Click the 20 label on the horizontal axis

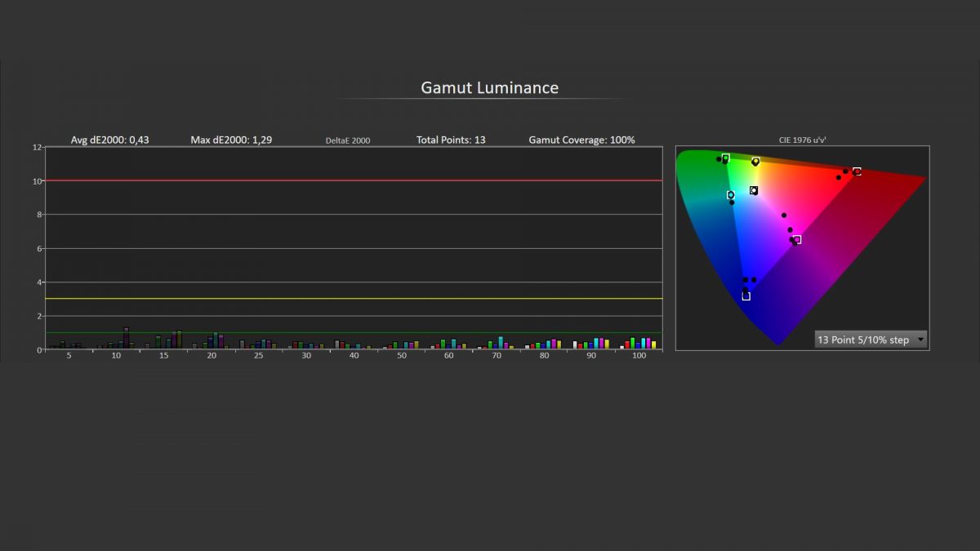(x=212, y=357)
